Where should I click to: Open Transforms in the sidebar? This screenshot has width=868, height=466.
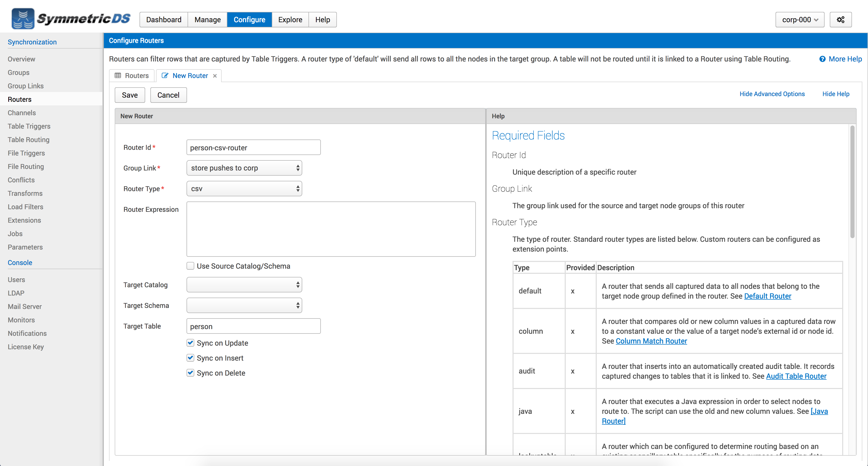25,193
